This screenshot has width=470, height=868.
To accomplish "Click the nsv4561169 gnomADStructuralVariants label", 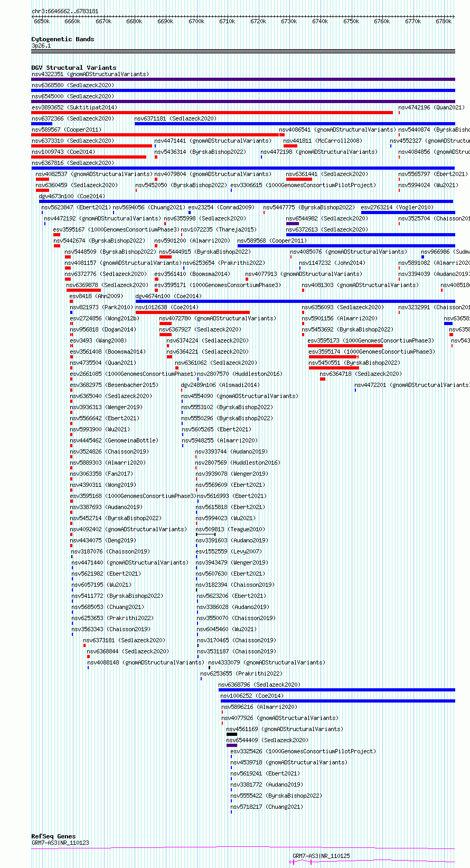I will pos(285,729).
